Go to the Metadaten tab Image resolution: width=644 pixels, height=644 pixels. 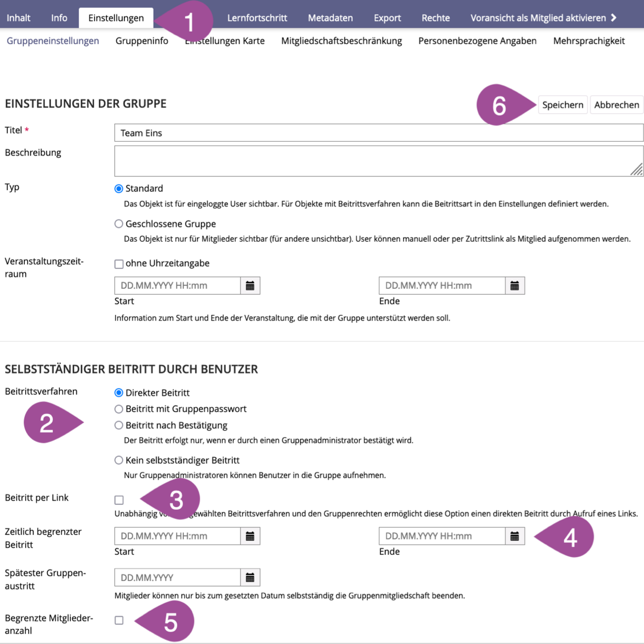pos(330,18)
